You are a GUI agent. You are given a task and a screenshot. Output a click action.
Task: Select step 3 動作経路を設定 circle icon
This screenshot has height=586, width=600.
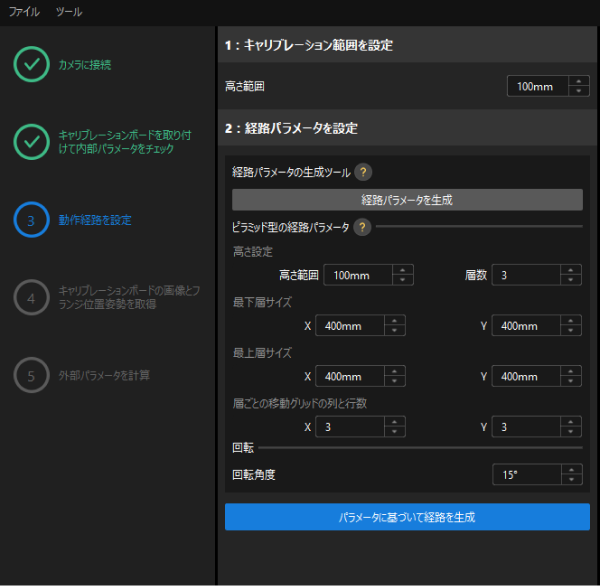coord(31,220)
